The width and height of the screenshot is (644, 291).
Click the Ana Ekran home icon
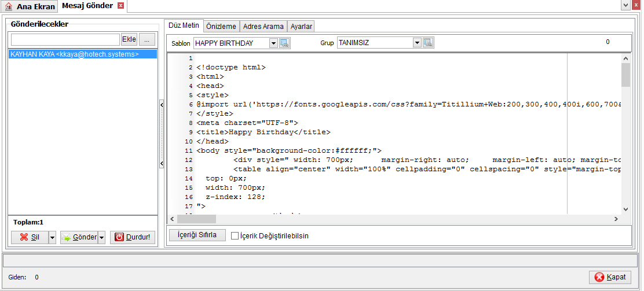9,6
